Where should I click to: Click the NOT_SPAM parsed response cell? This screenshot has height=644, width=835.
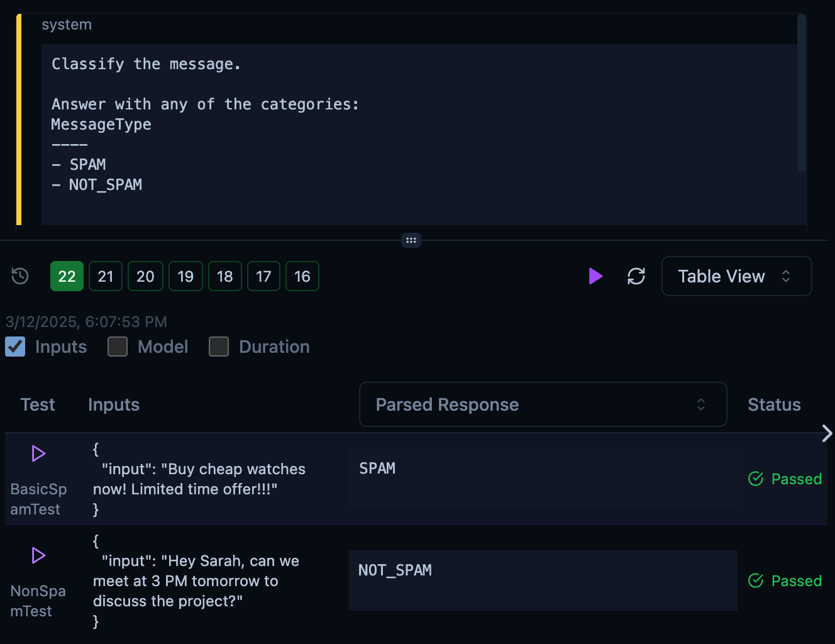[543, 580]
